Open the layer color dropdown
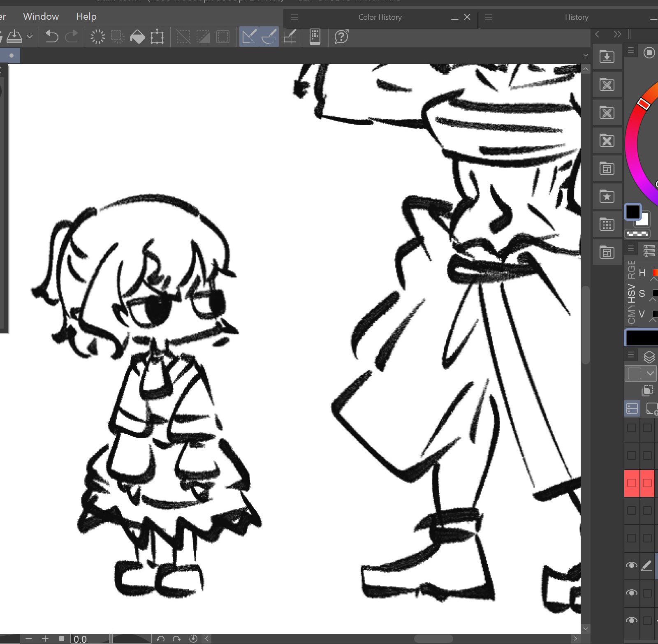The height and width of the screenshot is (644, 658). coord(640,373)
